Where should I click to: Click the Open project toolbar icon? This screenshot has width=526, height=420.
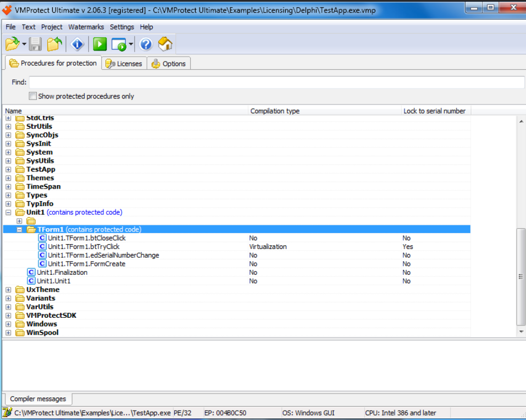(x=13, y=44)
